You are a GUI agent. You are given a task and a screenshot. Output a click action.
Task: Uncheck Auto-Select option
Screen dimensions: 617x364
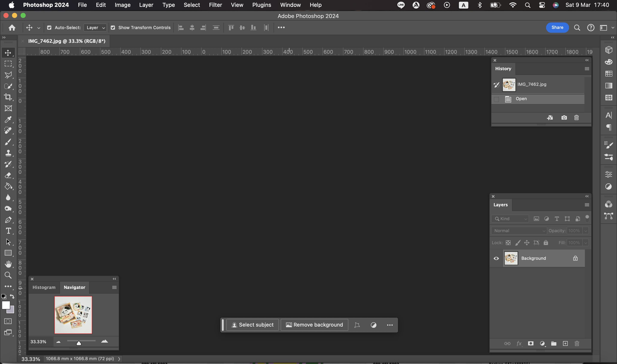coord(49,27)
